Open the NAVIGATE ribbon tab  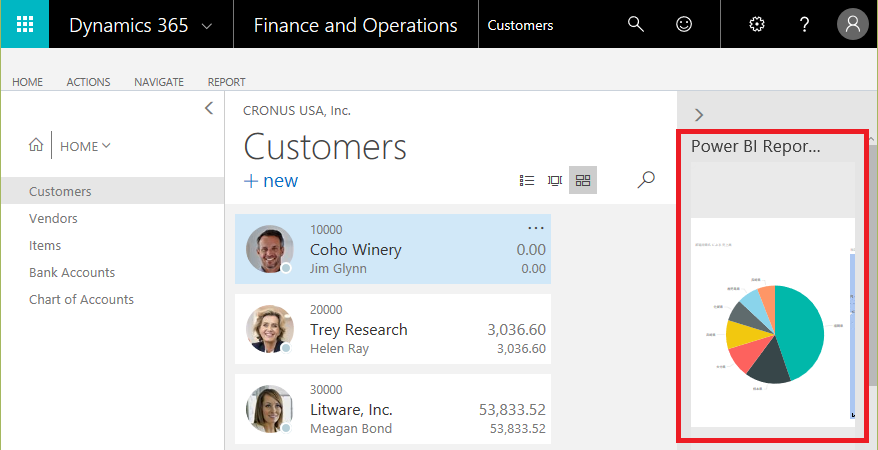pos(159,82)
